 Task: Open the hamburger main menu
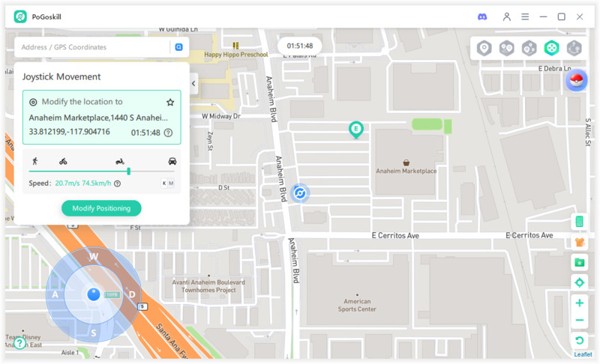point(525,16)
